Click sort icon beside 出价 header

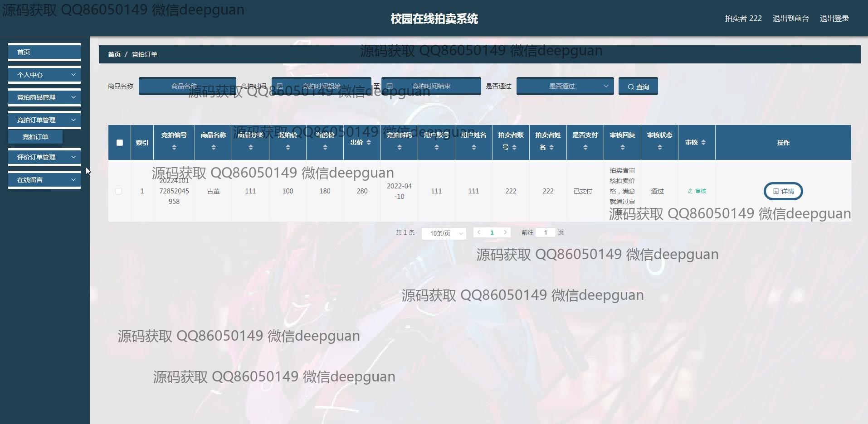[x=369, y=142]
